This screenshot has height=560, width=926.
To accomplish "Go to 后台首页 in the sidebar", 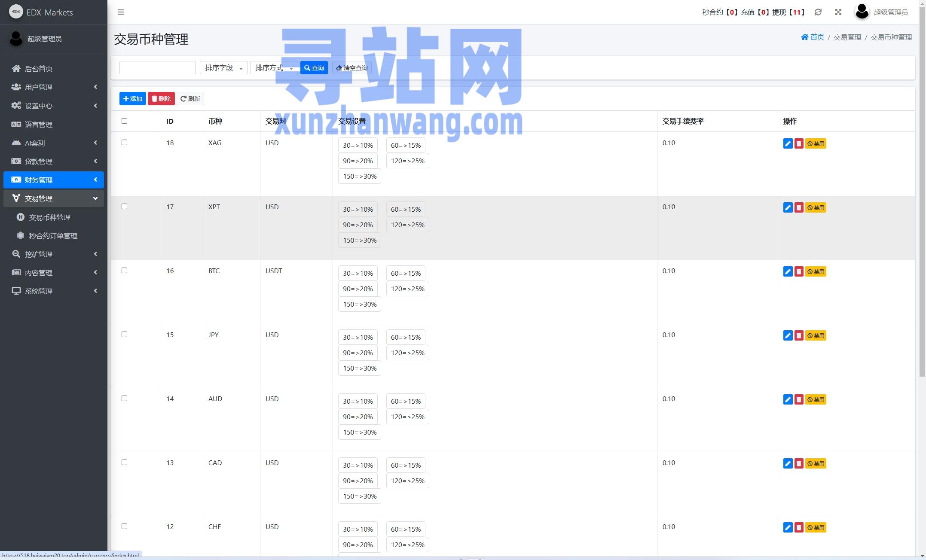I will pyautogui.click(x=38, y=69).
